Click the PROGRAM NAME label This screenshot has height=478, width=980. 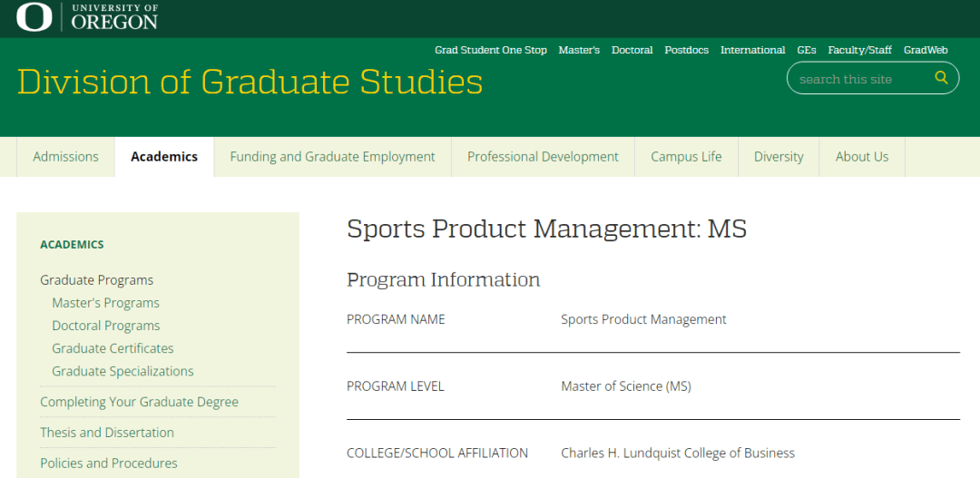tap(396, 319)
